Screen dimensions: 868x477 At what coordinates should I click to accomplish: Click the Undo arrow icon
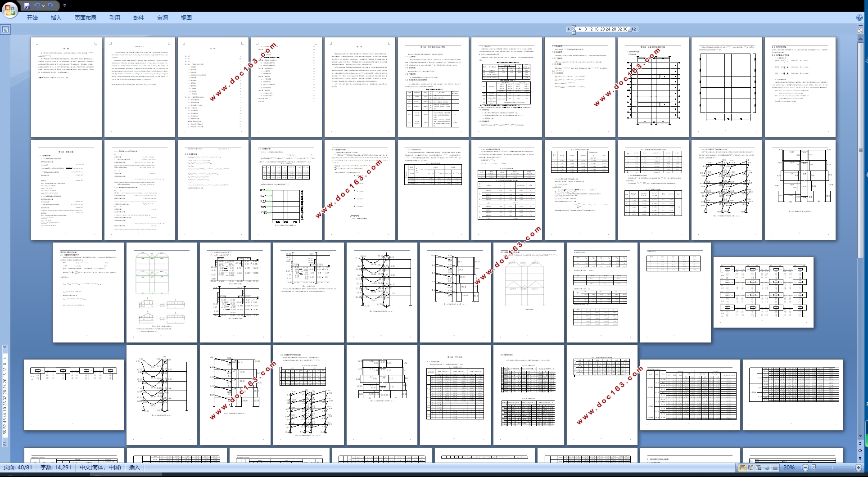(37, 6)
